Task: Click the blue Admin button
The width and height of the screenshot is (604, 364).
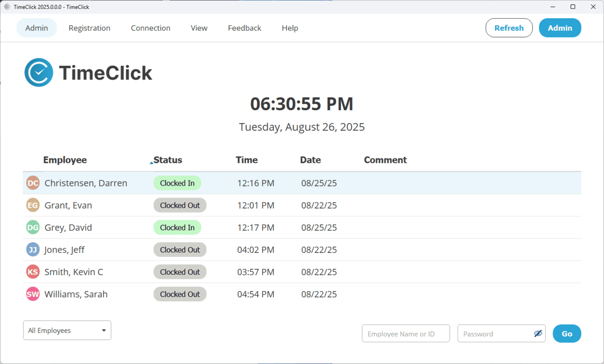Action: pyautogui.click(x=560, y=28)
